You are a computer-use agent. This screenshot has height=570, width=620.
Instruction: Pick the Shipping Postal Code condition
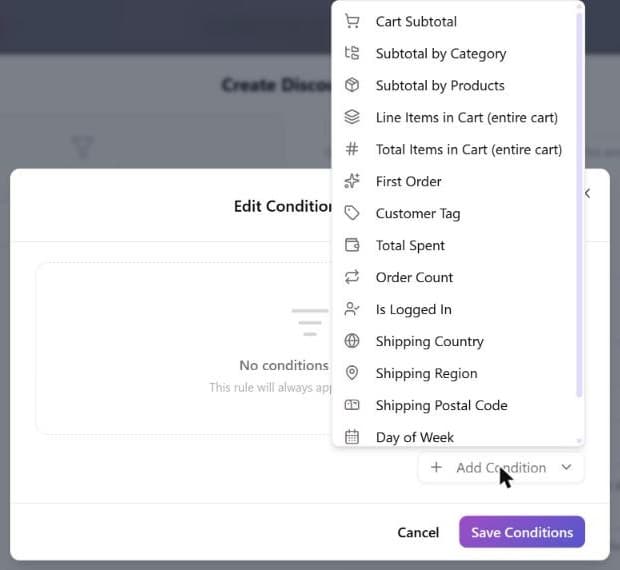455,406
